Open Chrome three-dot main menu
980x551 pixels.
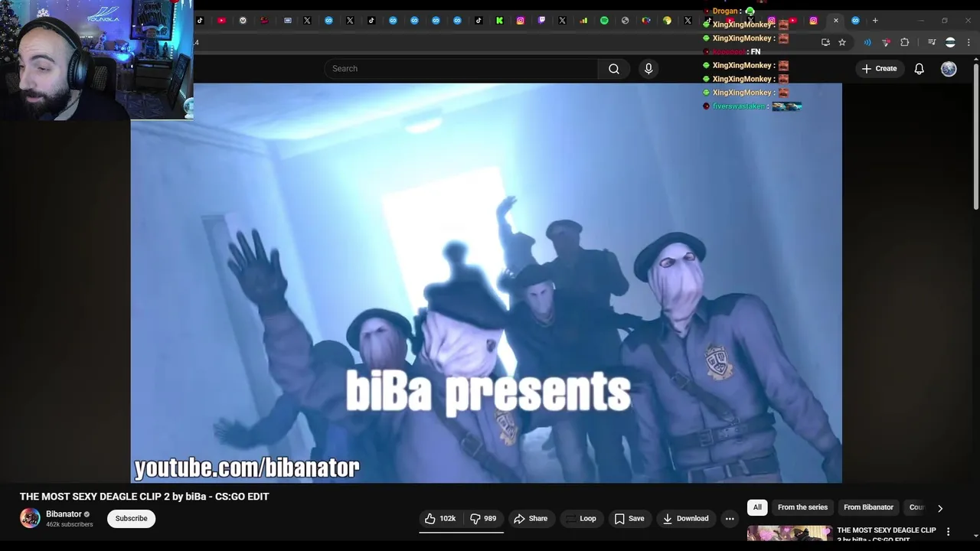coord(969,42)
